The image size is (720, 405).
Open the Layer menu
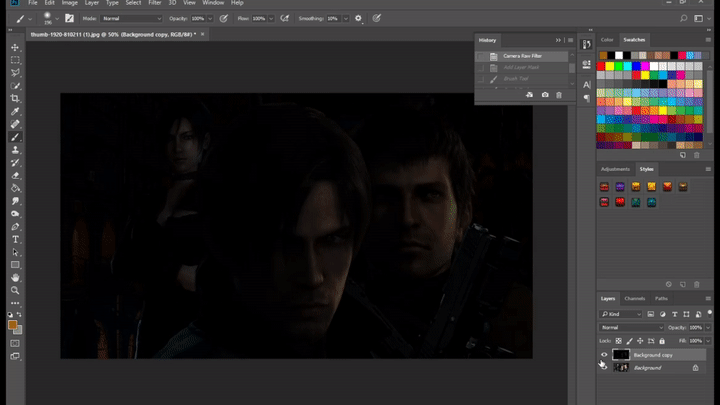[91, 3]
